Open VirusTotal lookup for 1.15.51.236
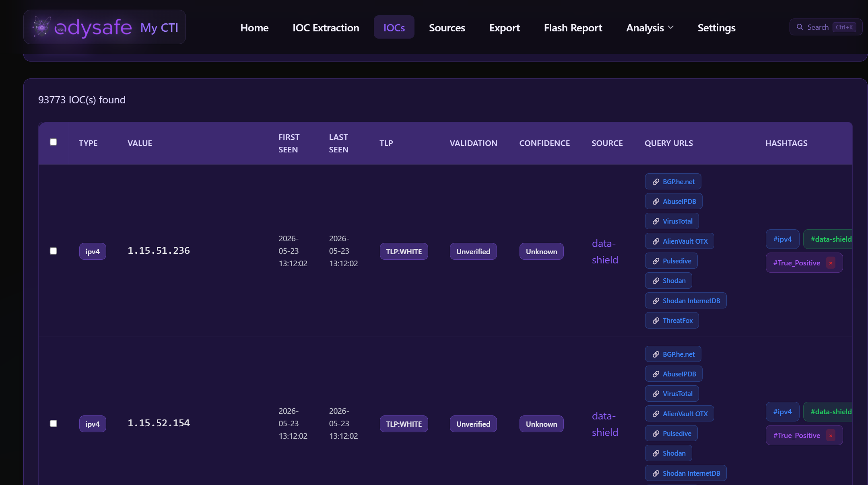The width and height of the screenshot is (868, 485). [672, 221]
